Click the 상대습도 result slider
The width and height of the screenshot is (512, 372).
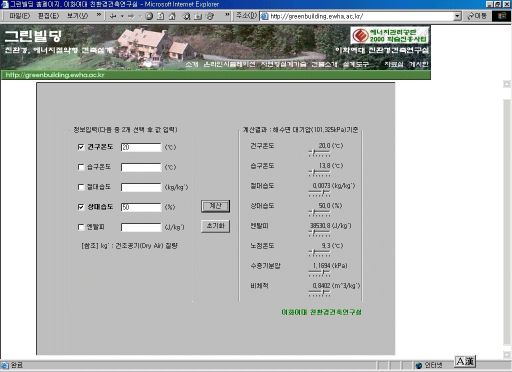[x=319, y=212]
